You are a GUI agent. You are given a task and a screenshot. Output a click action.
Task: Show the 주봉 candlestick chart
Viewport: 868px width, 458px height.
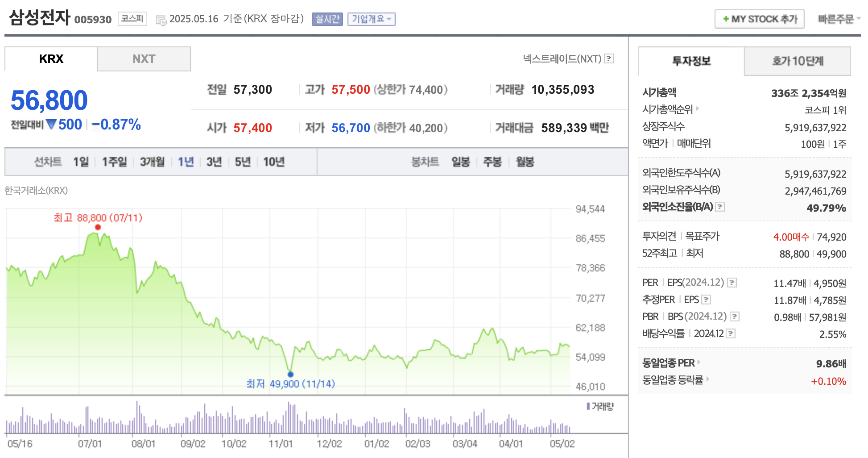[492, 162]
